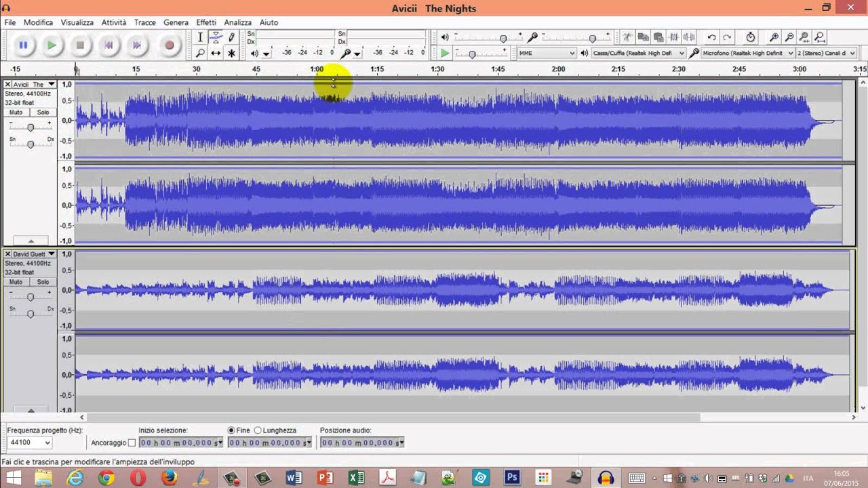Solo the David Guett track
868x488 pixels.
(43, 282)
